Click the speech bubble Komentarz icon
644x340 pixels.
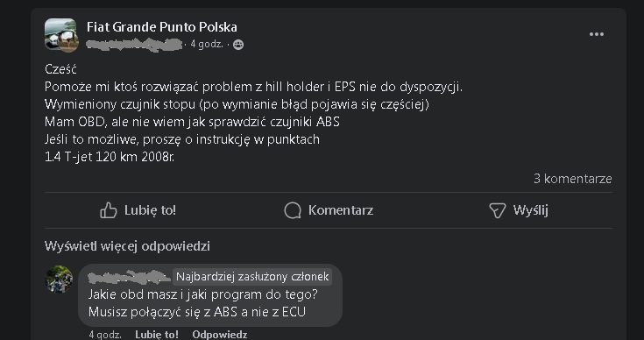pyautogui.click(x=293, y=210)
